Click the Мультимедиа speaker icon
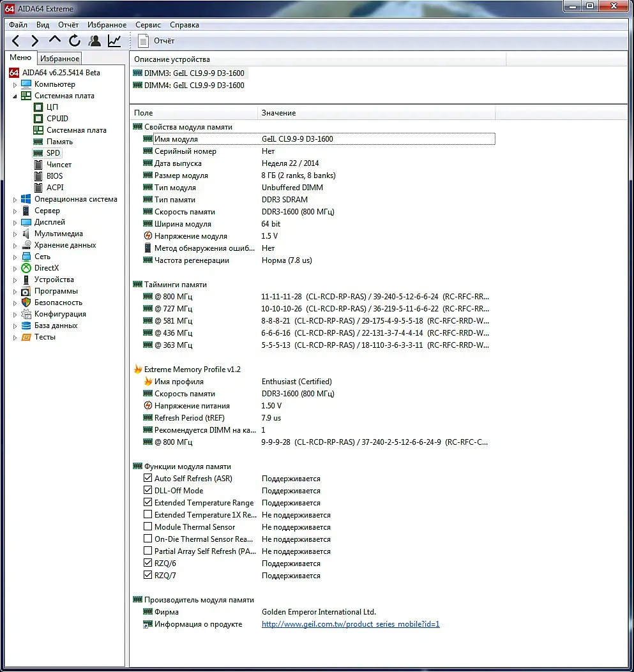 (26, 234)
